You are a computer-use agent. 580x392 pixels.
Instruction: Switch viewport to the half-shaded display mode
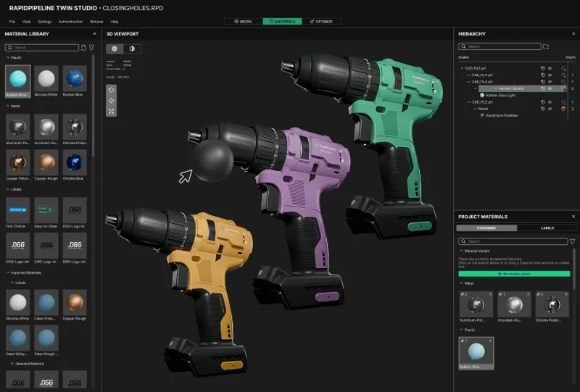point(131,49)
